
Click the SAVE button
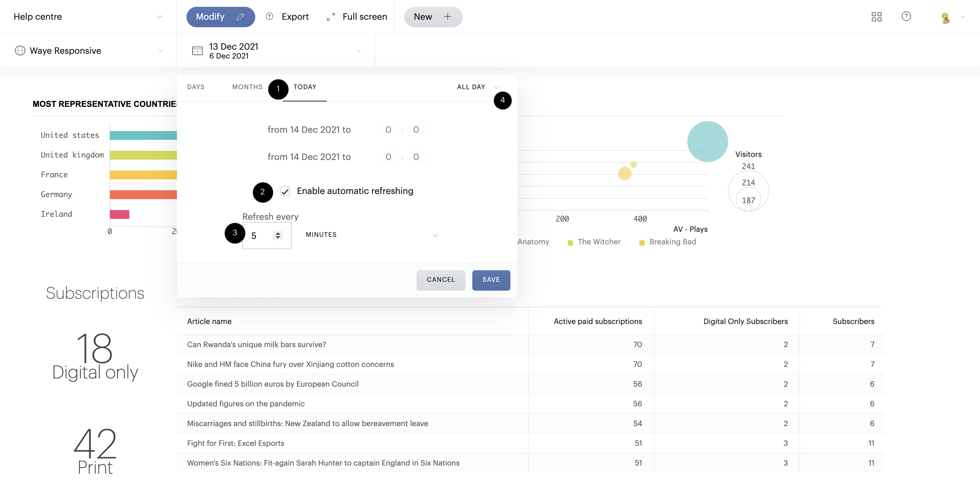pos(491,280)
